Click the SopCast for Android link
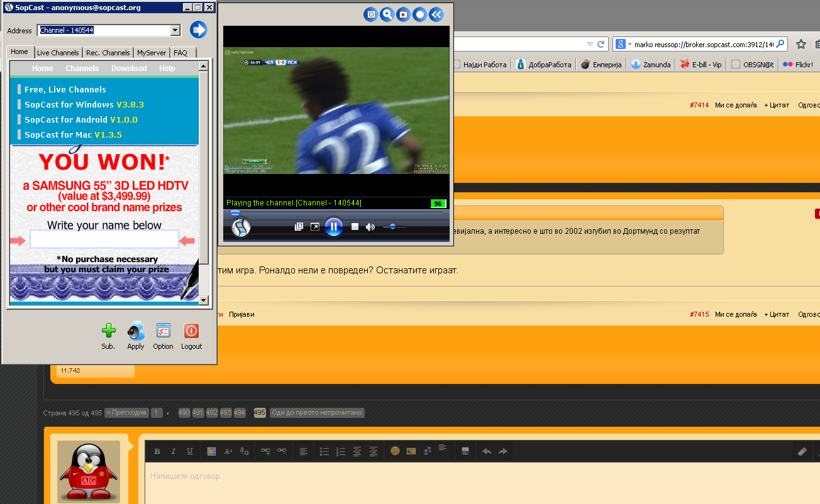This screenshot has width=820, height=504. pyautogui.click(x=80, y=119)
